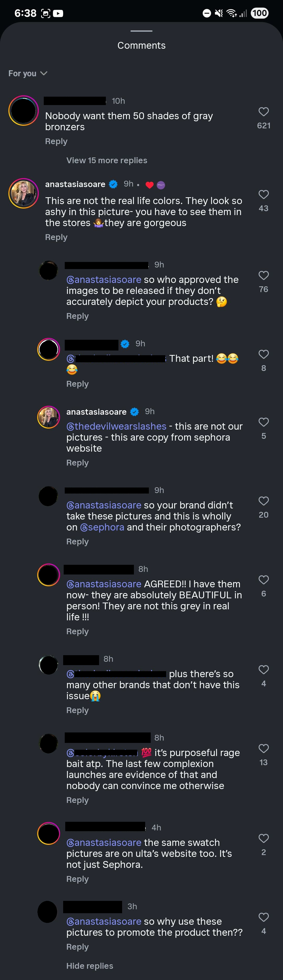Like the 'ulta's website too' reply
The image size is (283, 980).
263,838
